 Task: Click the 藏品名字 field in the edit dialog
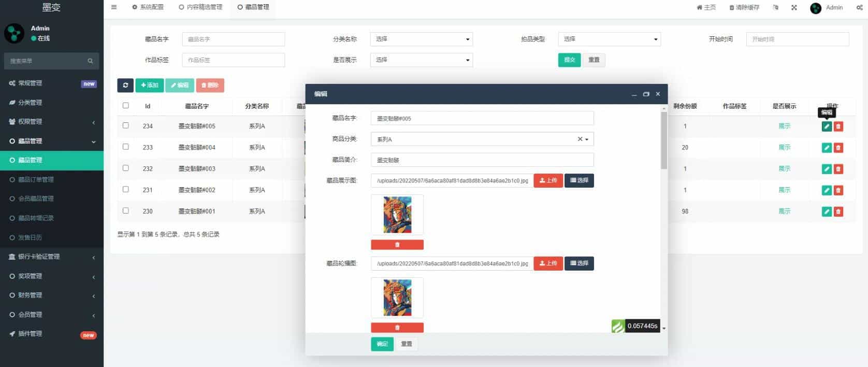(482, 119)
